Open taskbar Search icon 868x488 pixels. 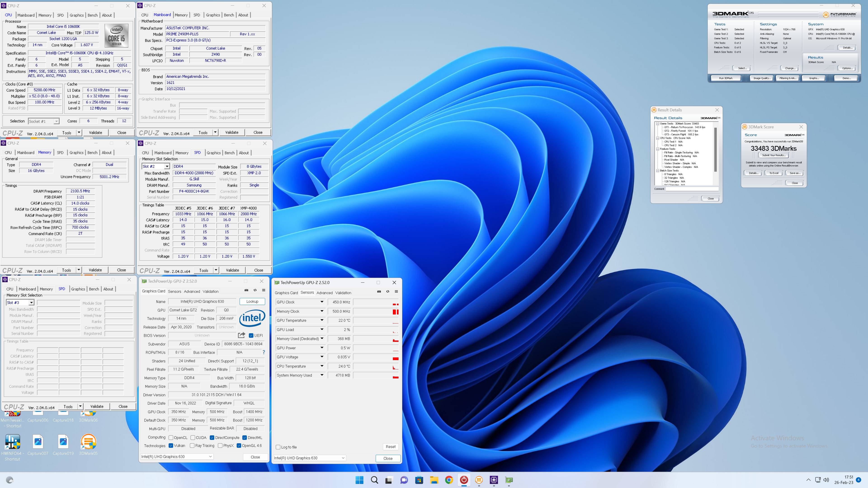pyautogui.click(x=374, y=480)
